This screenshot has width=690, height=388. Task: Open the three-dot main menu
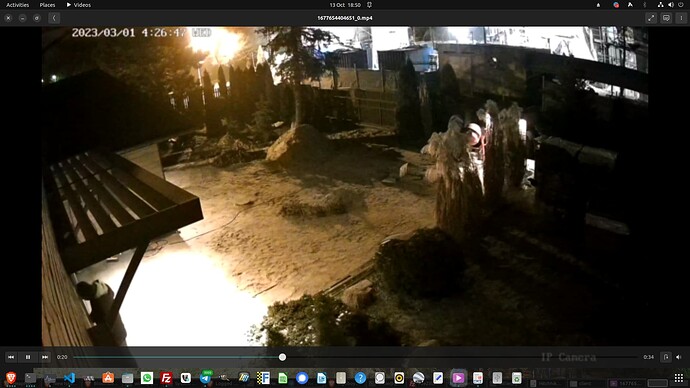point(681,18)
